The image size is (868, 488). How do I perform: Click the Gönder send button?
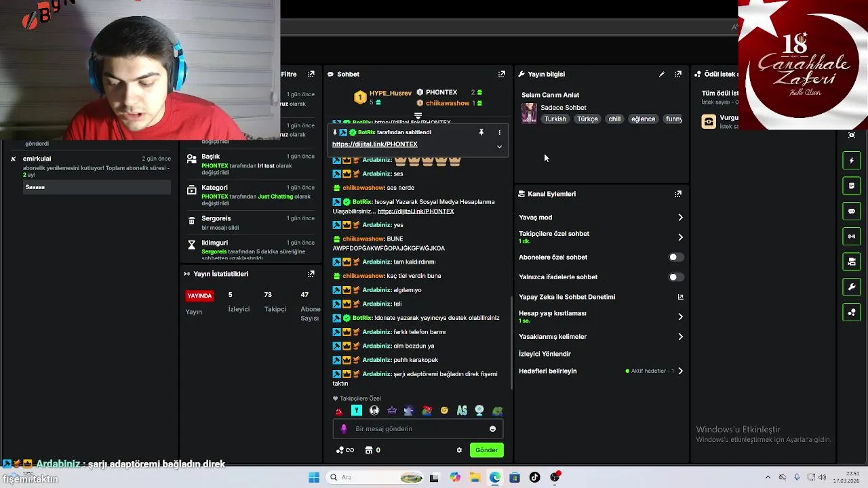[486, 450]
